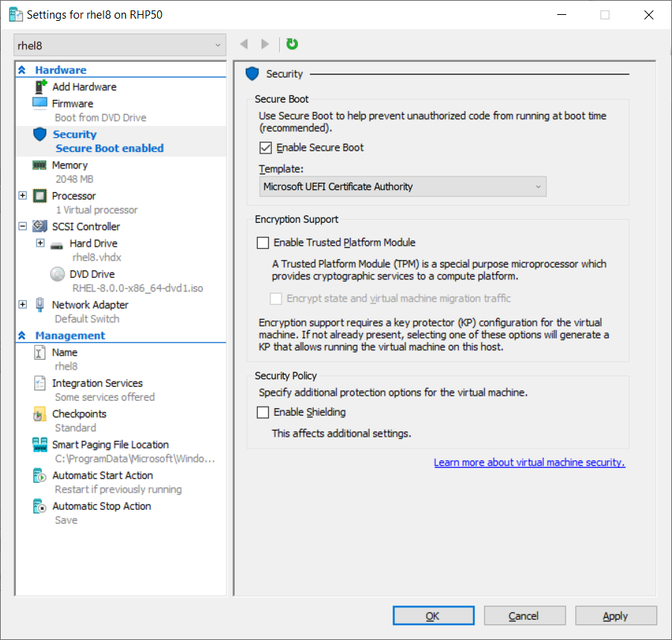Open Firmware settings via its icon

tap(42, 104)
